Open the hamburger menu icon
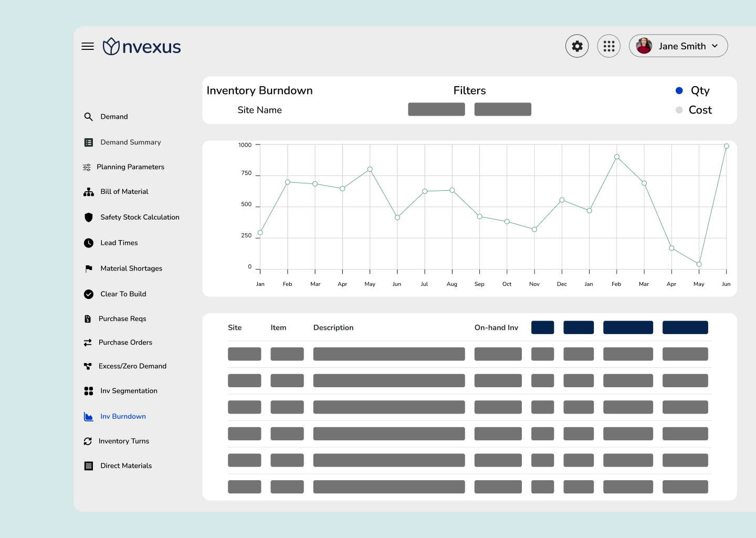Viewport: 756px width, 538px height. 88,46
